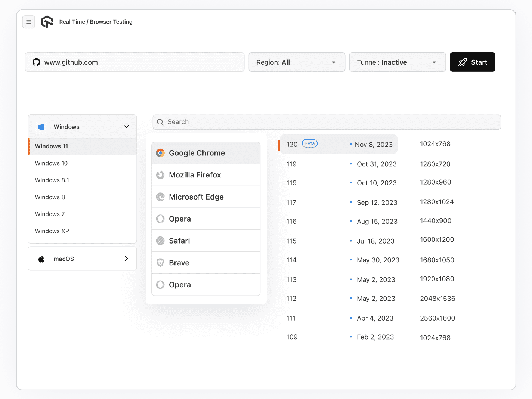Click the browser Search field
This screenshot has width=532, height=399.
[327, 122]
